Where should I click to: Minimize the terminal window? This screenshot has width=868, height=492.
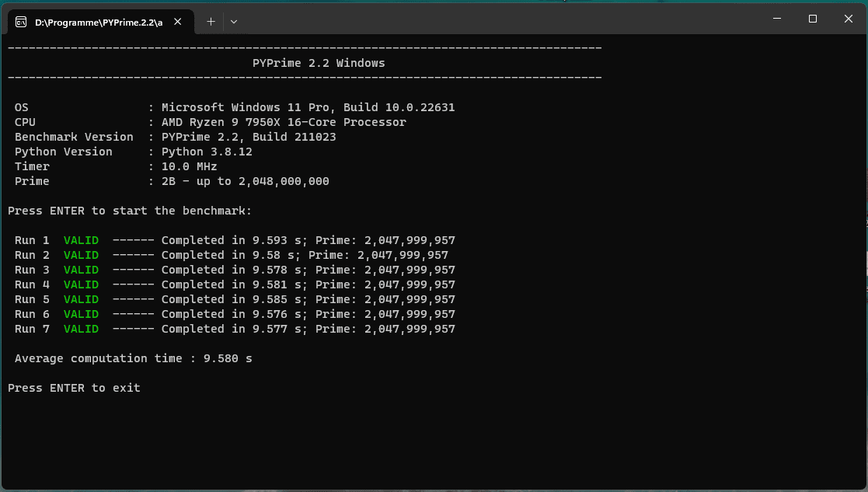[x=777, y=19]
